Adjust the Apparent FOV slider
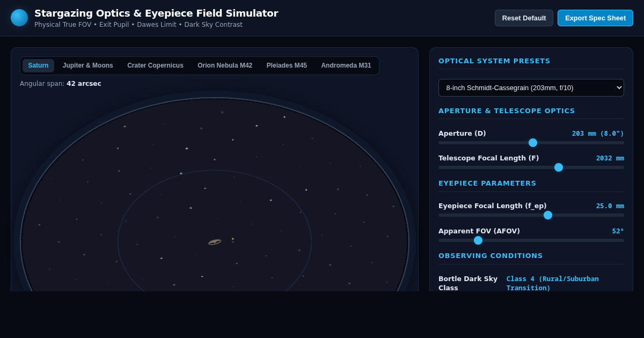 coord(531,240)
